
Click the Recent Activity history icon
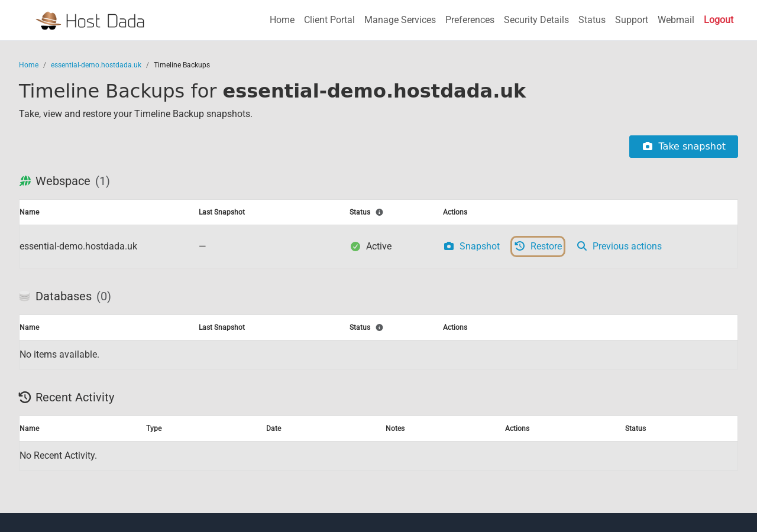coord(25,397)
